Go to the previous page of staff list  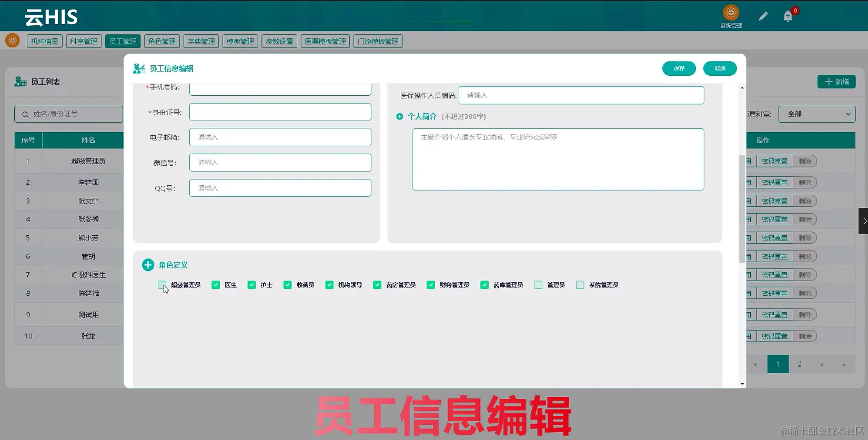(756, 364)
